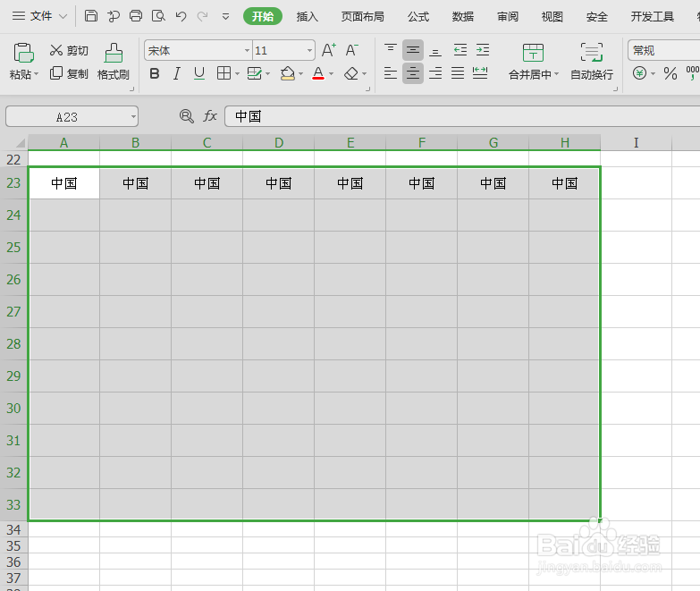Expand the paste options arrow

[x=36, y=73]
